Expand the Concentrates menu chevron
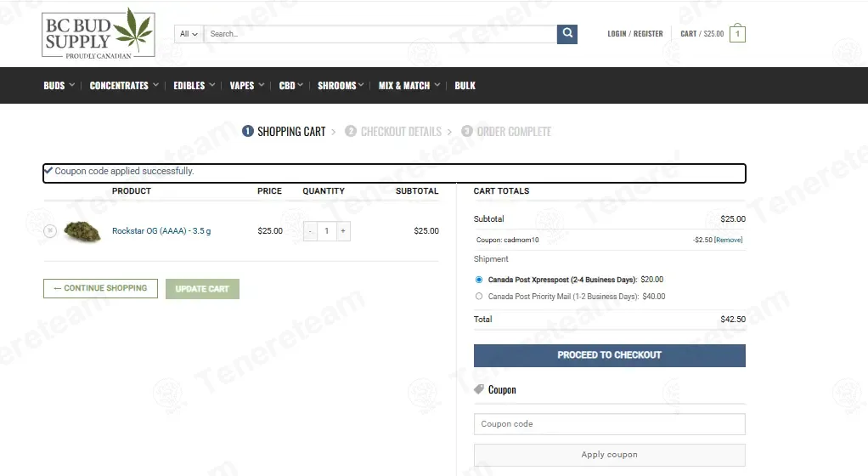Screen dimensions: 868x476 (x=155, y=85)
